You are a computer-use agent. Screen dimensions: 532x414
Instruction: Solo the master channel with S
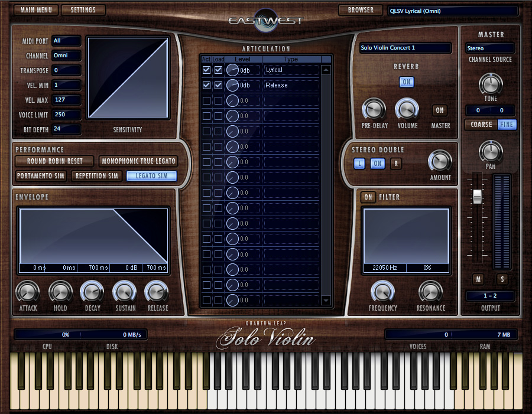coord(502,279)
